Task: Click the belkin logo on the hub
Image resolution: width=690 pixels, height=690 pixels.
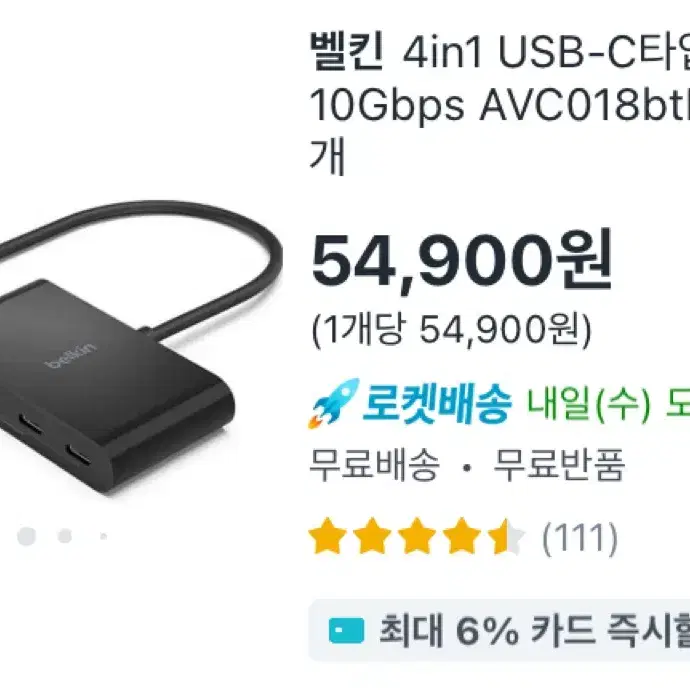Action: (x=71, y=356)
